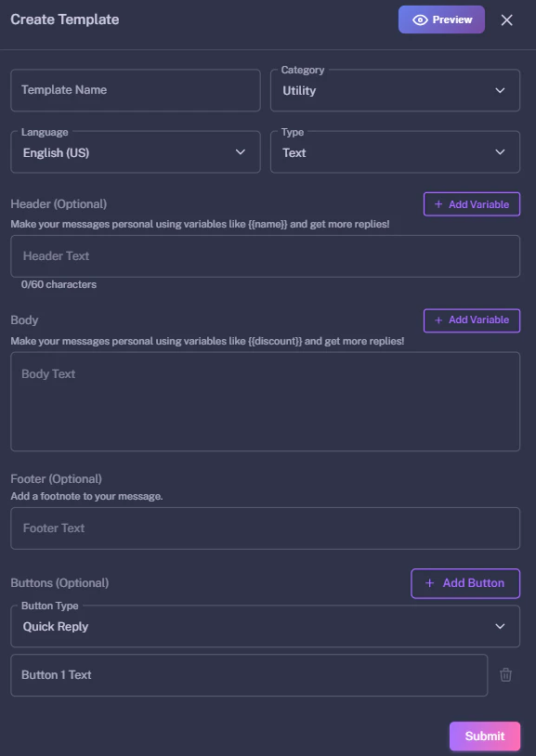Open the Button Type dropdown showing Quick Reply

(265, 626)
